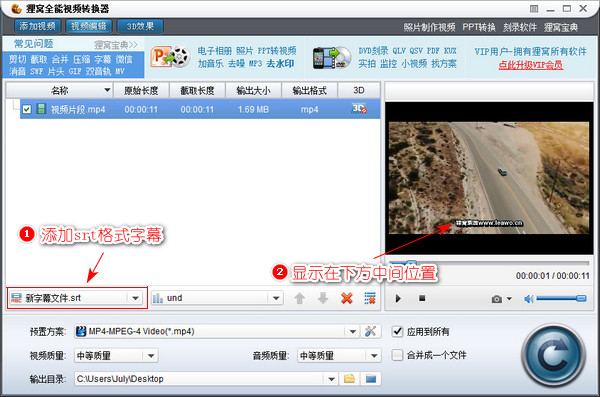Mute audio with the speaker icon
The image size is (600, 397).
pyautogui.click(x=528, y=299)
